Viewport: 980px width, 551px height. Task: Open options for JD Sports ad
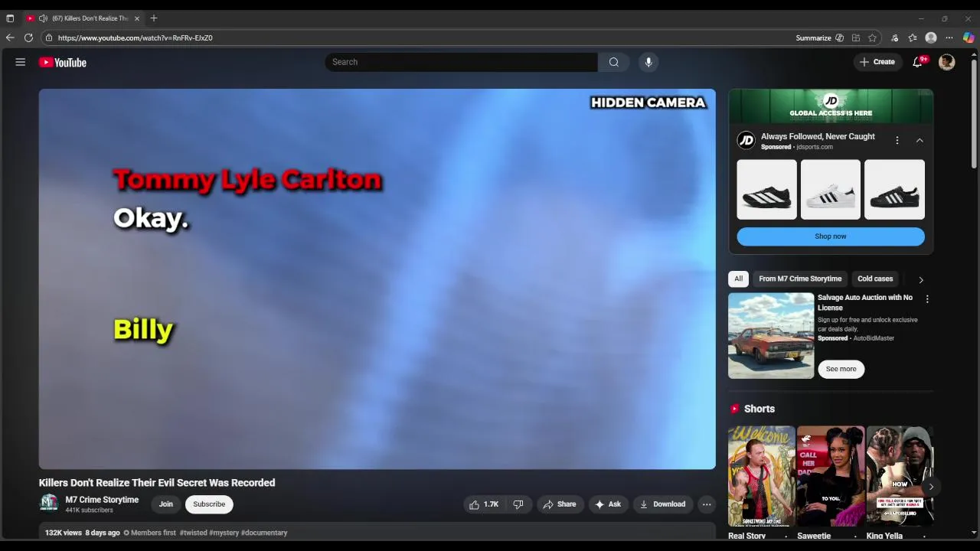click(897, 140)
